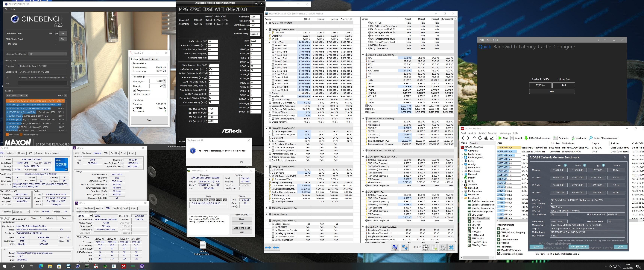
Task: Open Microsoft Store from taskbar
Action: [59, 266]
